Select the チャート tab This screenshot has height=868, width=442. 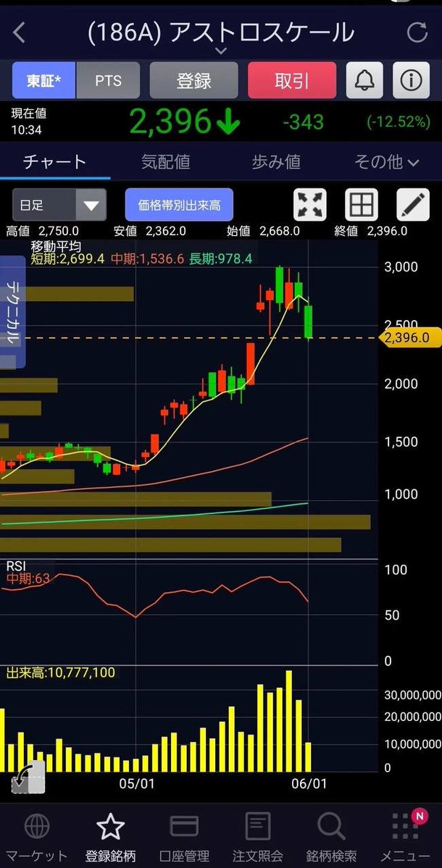55,161
